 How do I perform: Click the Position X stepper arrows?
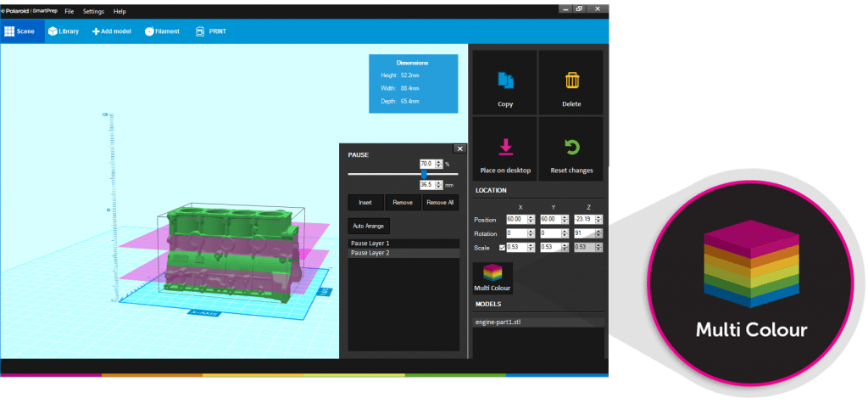[x=531, y=220]
